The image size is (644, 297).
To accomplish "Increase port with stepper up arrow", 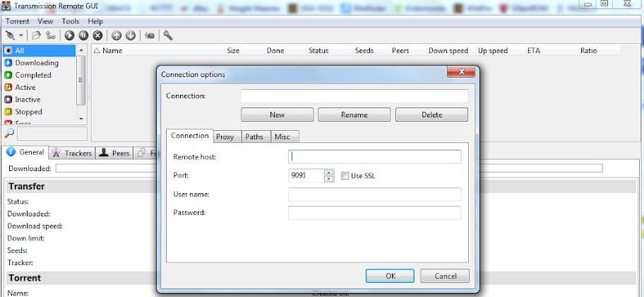I will [329, 173].
